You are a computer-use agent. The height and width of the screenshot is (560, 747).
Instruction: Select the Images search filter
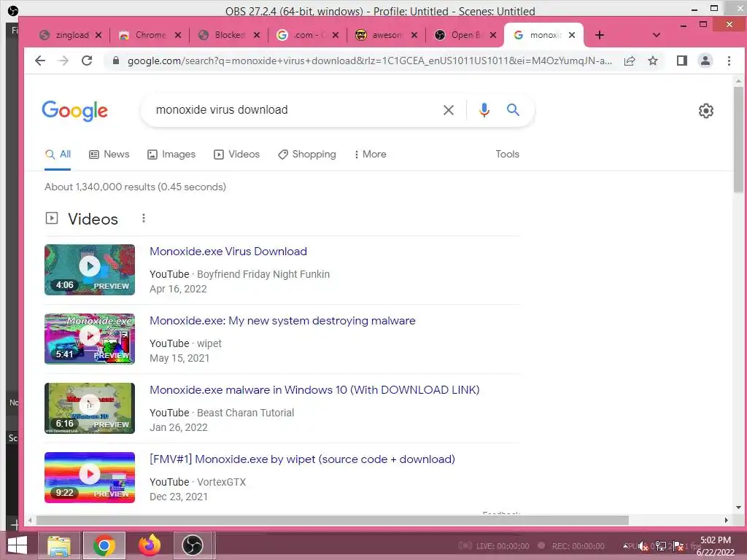171,155
